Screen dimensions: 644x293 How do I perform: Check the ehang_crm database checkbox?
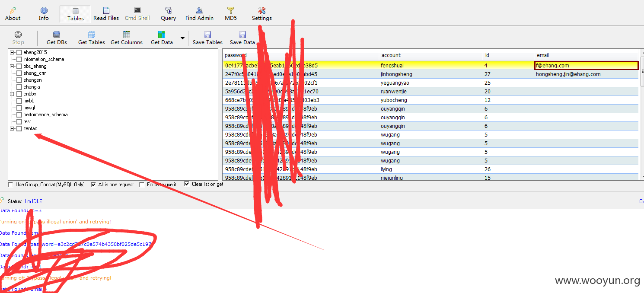pyautogui.click(x=19, y=73)
